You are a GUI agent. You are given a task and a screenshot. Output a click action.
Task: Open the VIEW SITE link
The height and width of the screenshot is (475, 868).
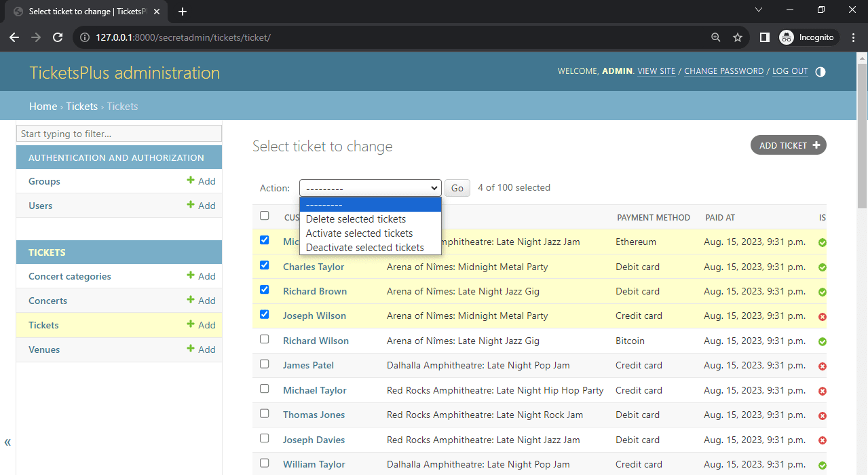pyautogui.click(x=656, y=71)
